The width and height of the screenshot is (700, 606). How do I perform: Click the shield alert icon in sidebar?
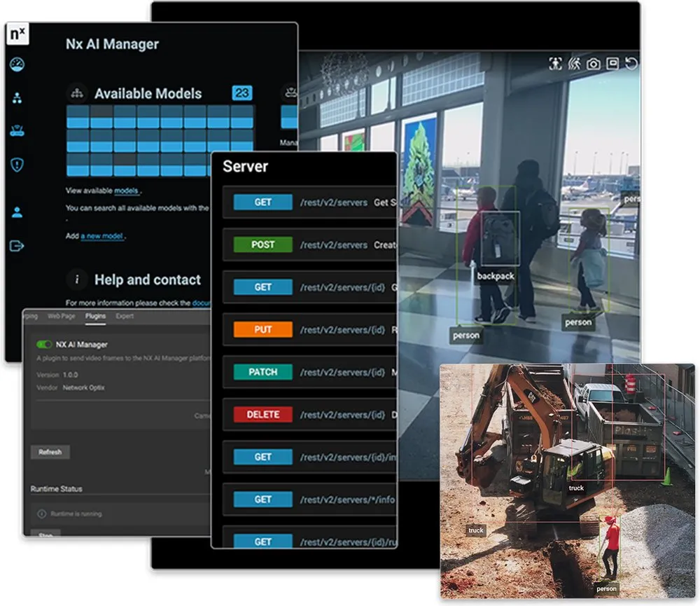(17, 165)
